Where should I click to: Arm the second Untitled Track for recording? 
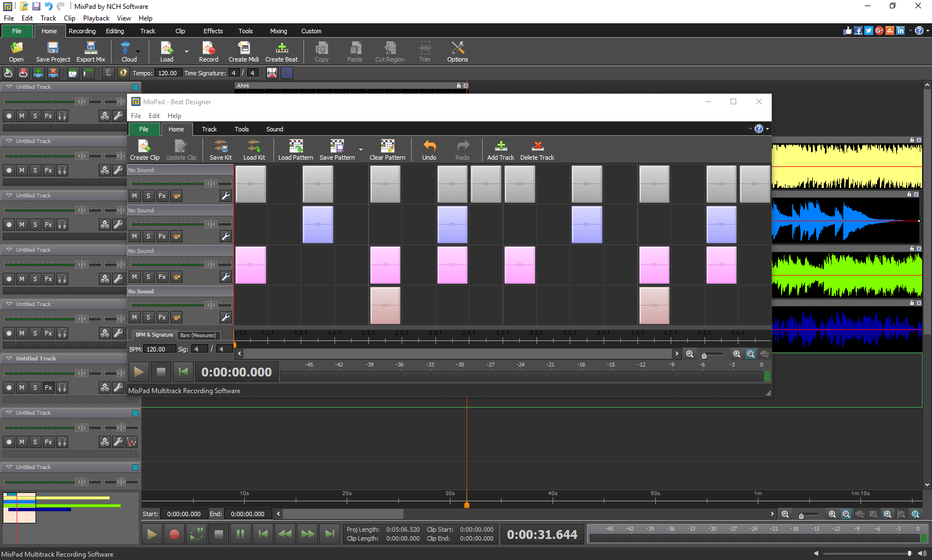[x=9, y=170]
